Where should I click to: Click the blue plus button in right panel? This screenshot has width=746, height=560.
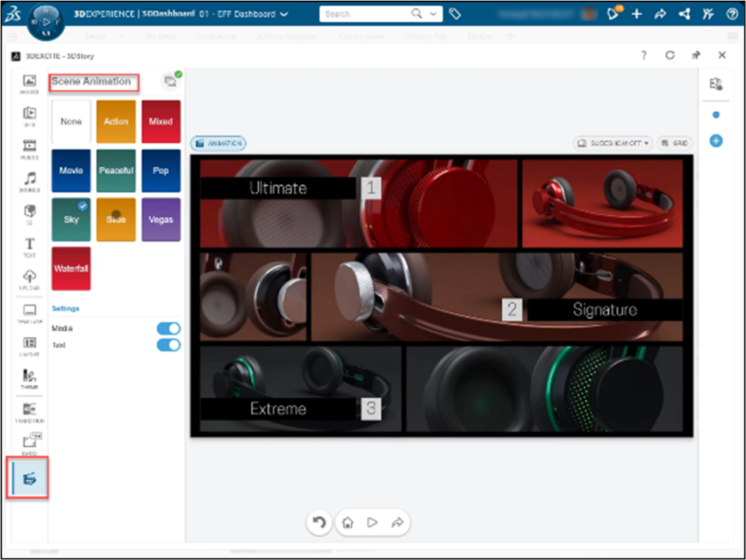point(715,141)
